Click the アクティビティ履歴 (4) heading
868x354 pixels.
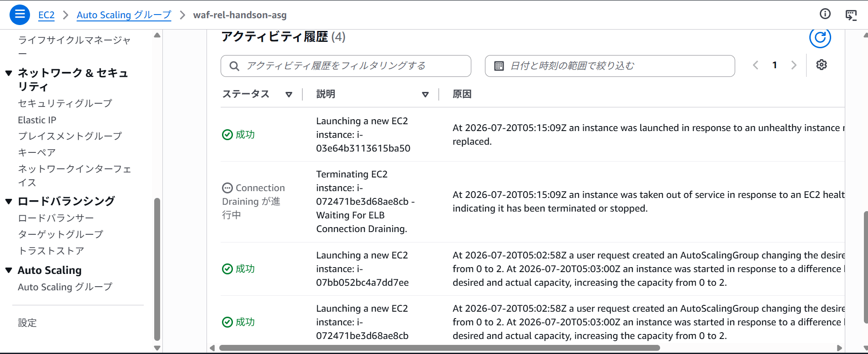click(x=283, y=37)
